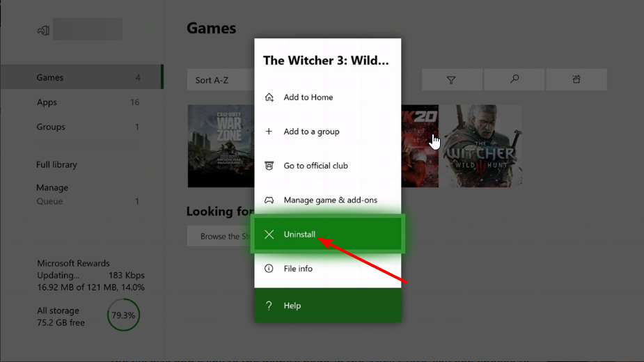Click the Browse the Store button

pos(221,236)
